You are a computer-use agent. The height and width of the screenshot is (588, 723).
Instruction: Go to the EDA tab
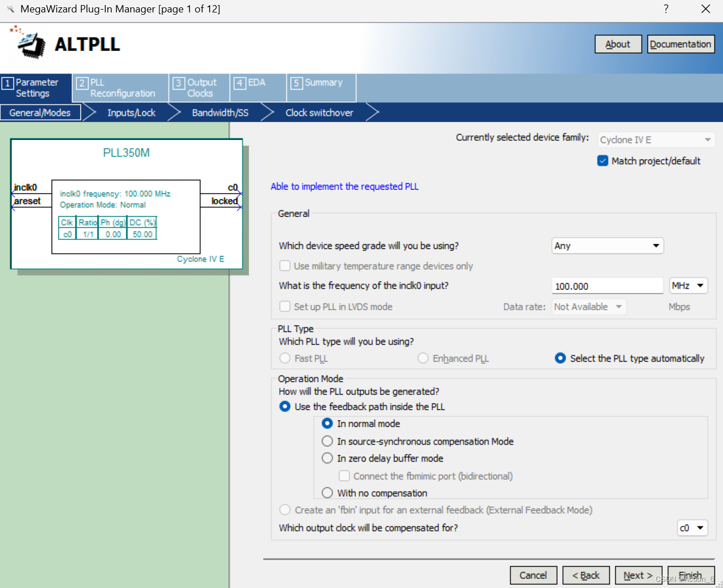[x=258, y=88]
